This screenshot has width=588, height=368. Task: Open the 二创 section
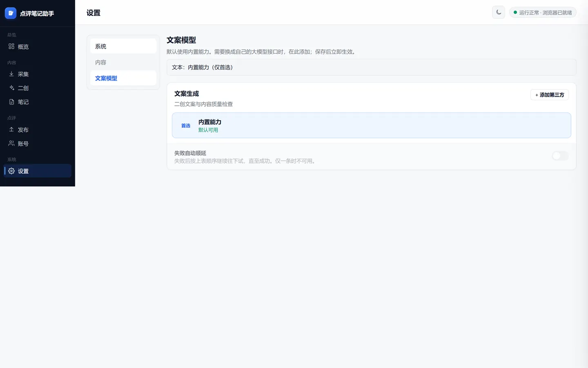click(x=38, y=88)
